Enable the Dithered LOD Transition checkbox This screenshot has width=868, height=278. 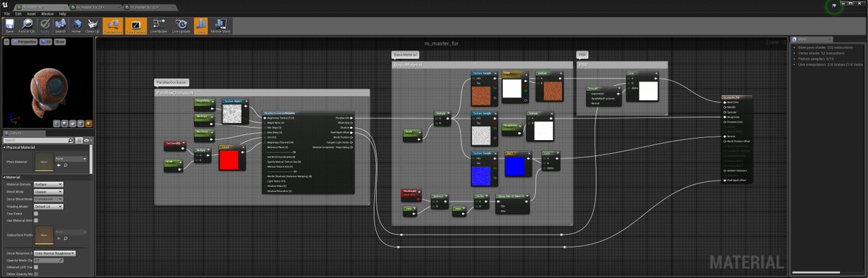click(x=36, y=267)
